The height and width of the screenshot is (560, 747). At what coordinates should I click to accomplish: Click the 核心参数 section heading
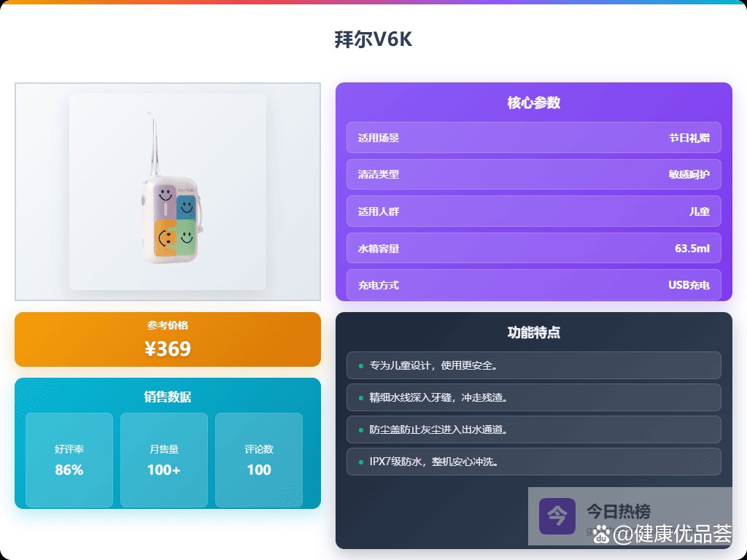[x=533, y=103]
